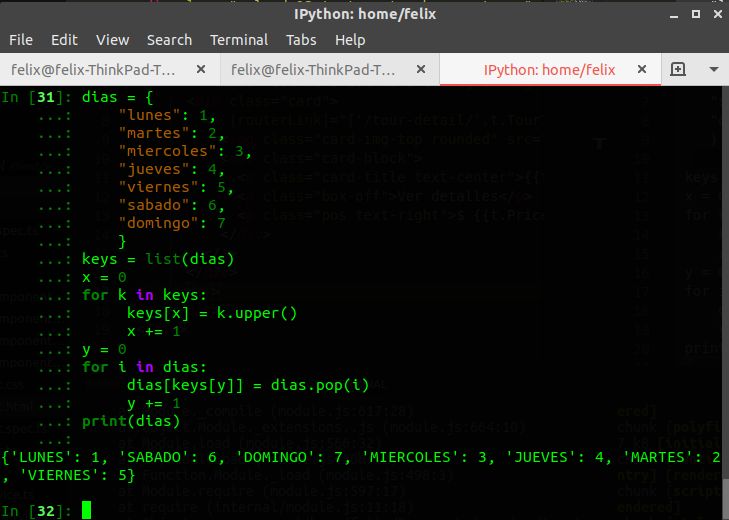Click the window title IPython: home/felix
729x520 pixels.
coord(365,14)
